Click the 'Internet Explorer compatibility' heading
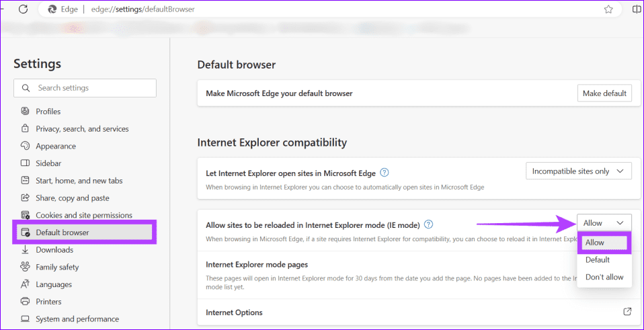 pos(272,142)
